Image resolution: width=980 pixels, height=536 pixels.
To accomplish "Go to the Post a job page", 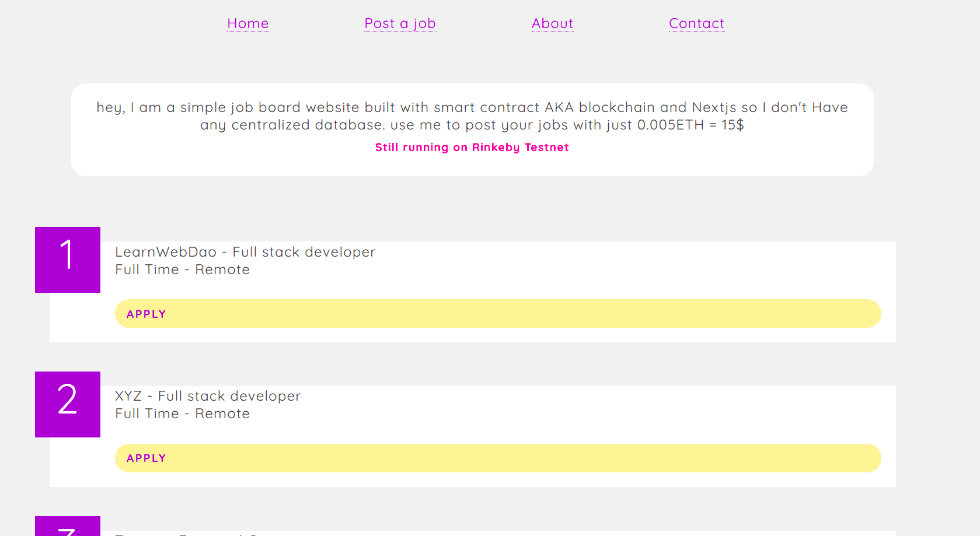I will point(400,23).
